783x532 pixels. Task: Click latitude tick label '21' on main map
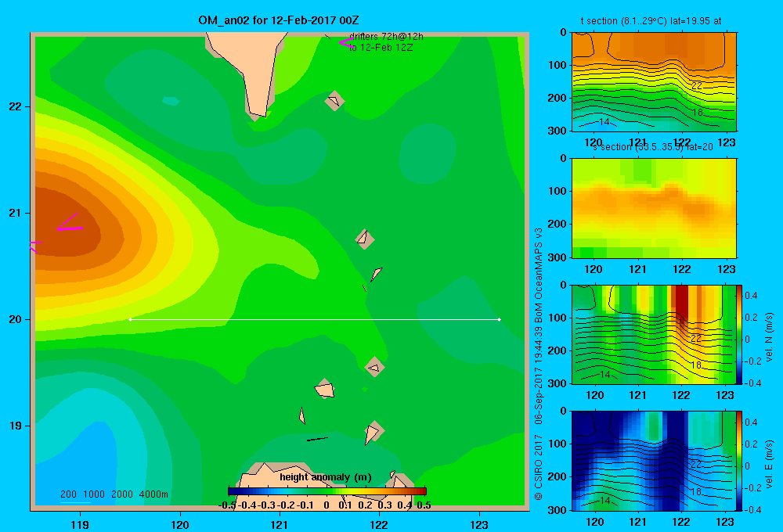coord(16,213)
